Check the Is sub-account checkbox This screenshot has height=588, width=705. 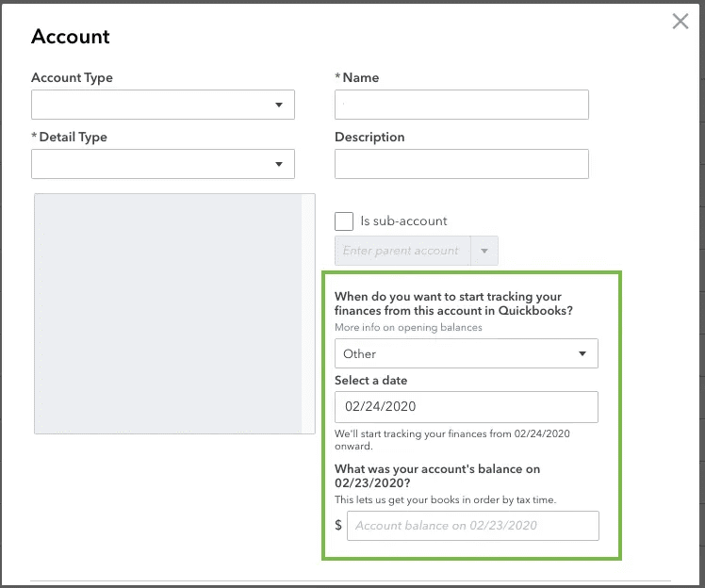pyautogui.click(x=344, y=221)
